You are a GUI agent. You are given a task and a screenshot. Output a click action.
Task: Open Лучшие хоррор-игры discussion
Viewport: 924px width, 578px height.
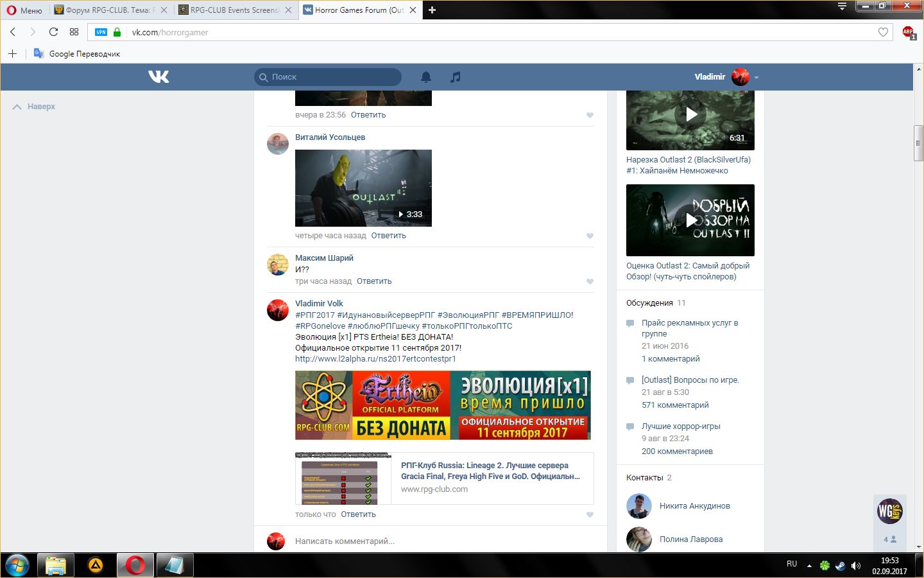click(681, 426)
